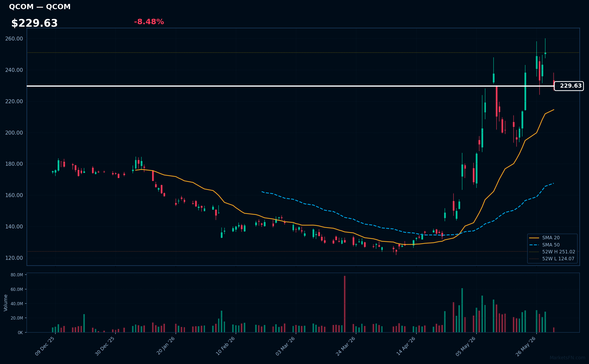This screenshot has width=589, height=364.
Task: Click the 30 Dec '25 date label
Action: pyautogui.click(x=105, y=346)
